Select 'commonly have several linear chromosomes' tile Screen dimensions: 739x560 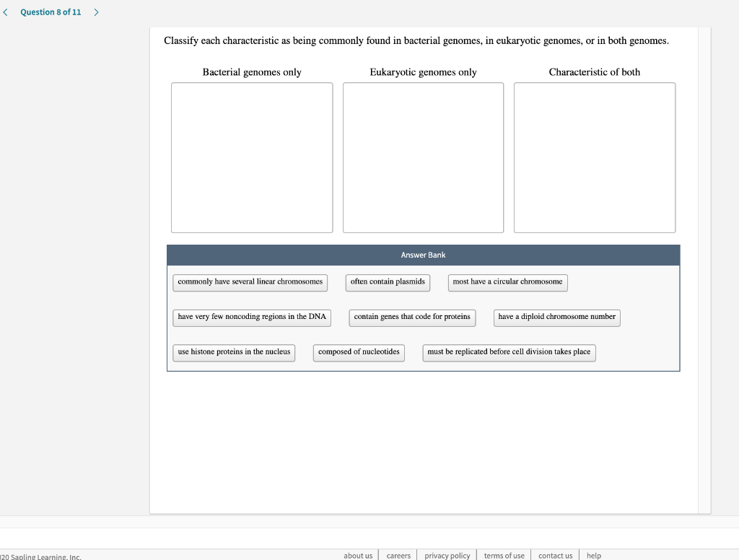250,283
